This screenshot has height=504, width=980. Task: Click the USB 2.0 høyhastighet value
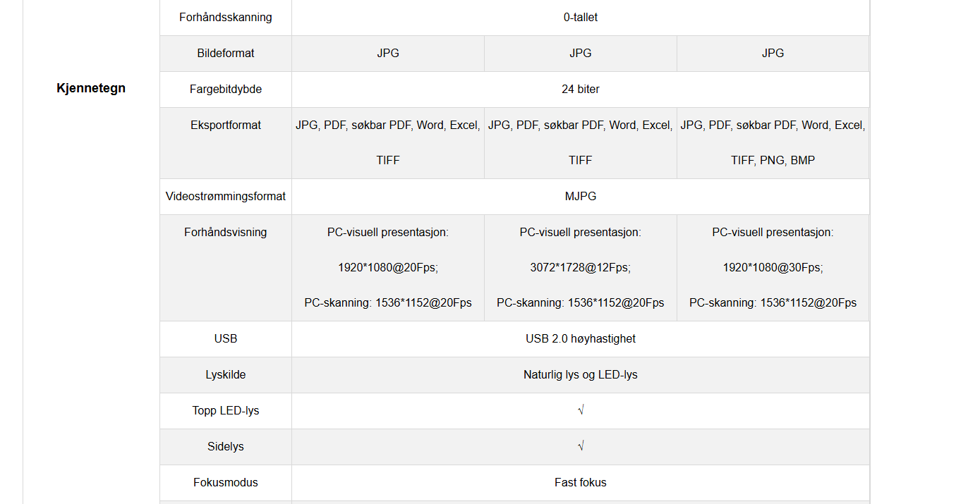click(x=580, y=338)
